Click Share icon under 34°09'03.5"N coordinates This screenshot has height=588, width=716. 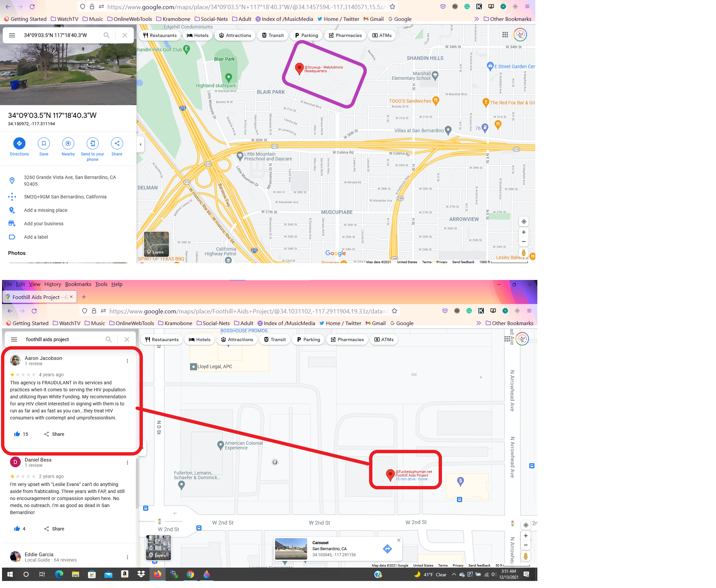(x=117, y=143)
